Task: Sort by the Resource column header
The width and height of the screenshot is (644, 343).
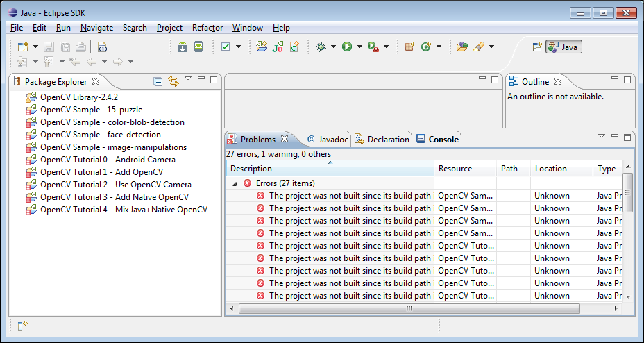Action: pos(466,169)
